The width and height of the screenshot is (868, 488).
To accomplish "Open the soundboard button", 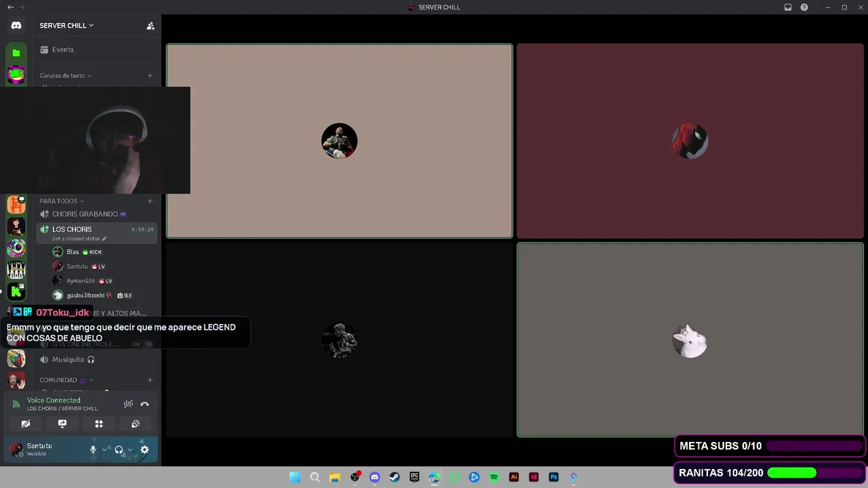I will 136,424.
